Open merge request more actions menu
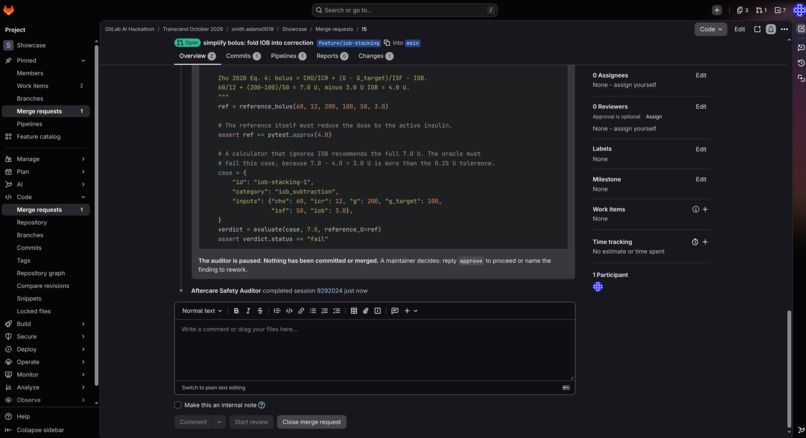 (x=784, y=29)
